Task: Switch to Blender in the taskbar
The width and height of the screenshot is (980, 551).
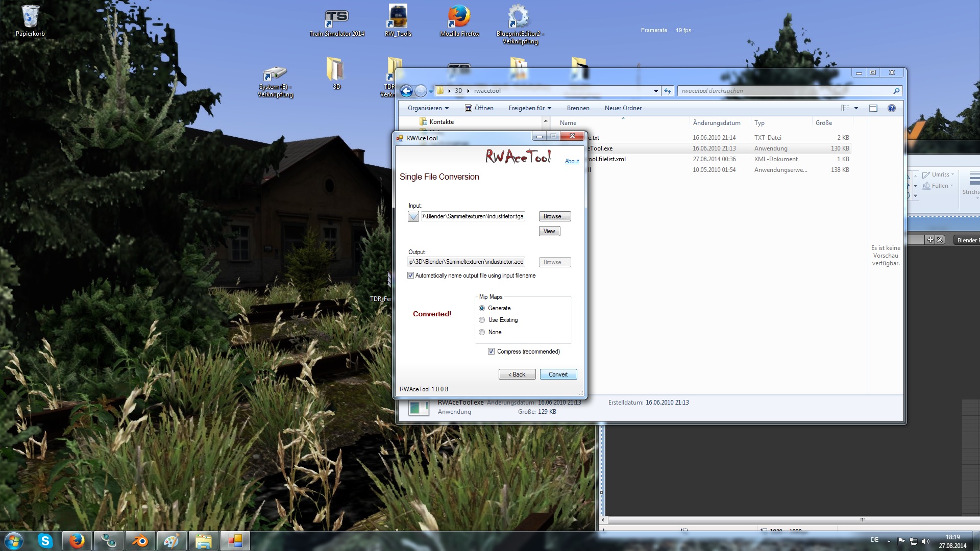Action: click(x=140, y=541)
